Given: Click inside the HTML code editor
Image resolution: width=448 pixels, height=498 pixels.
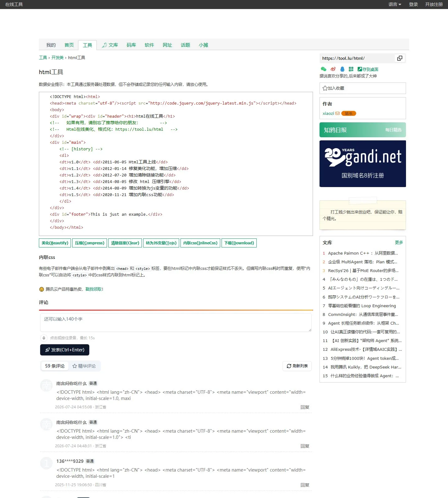Looking at the screenshot, I should click(x=176, y=164).
